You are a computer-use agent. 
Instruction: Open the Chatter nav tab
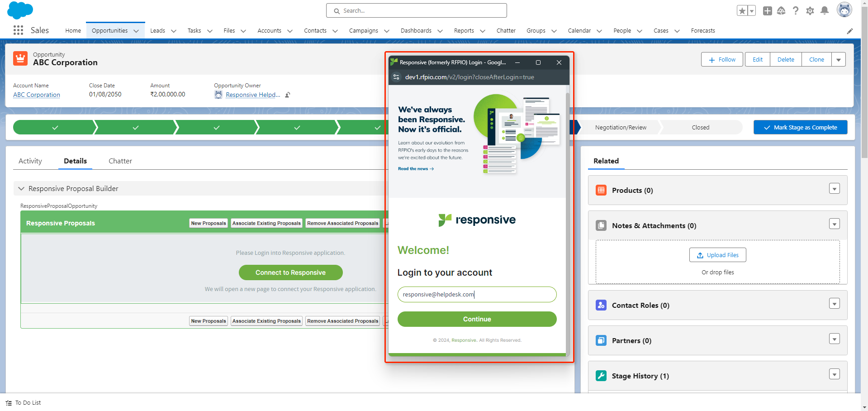(506, 31)
